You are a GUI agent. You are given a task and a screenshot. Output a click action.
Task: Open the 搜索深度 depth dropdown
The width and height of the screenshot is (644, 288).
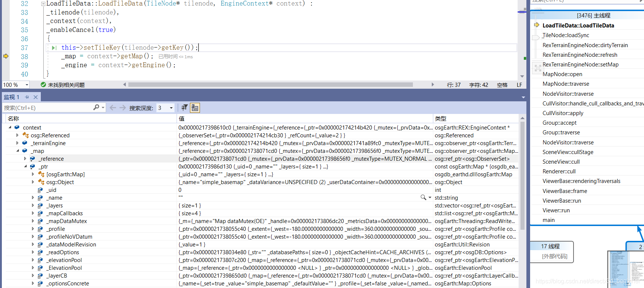click(x=171, y=108)
